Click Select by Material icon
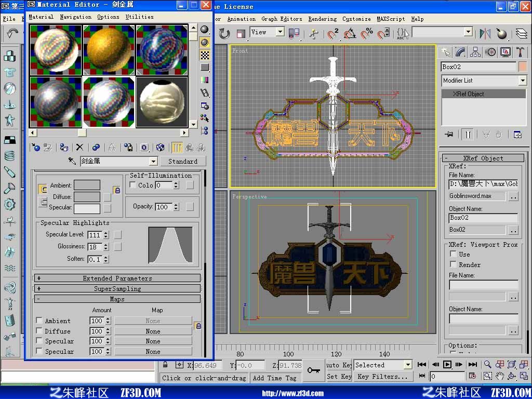This screenshot has height=399, width=532. click(205, 118)
